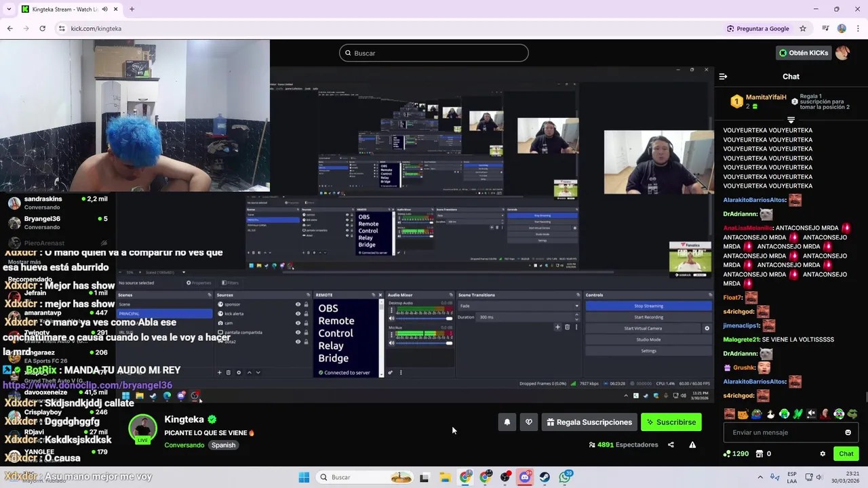Bookmark this page with star icon
This screenshot has height=488, width=868.
tap(803, 28)
